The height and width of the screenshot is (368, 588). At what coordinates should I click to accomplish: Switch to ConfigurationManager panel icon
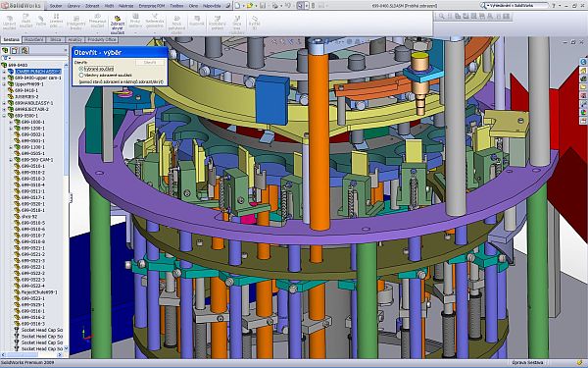24,50
